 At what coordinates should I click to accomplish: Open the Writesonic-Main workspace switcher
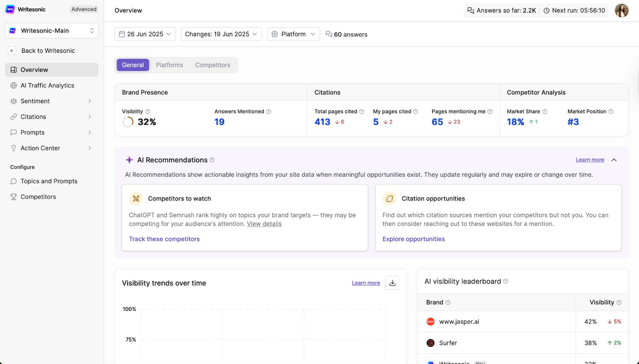pos(52,31)
